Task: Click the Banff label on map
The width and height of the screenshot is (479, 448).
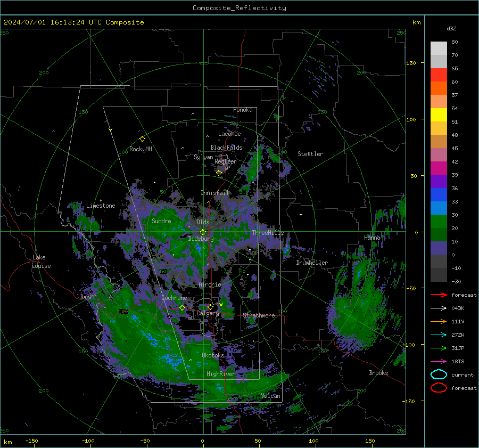Action: coord(88,297)
